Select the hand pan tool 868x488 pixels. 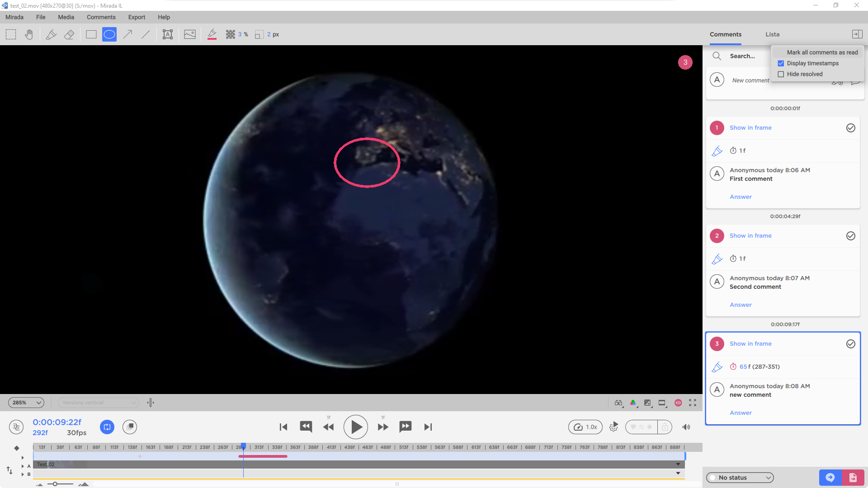point(29,34)
